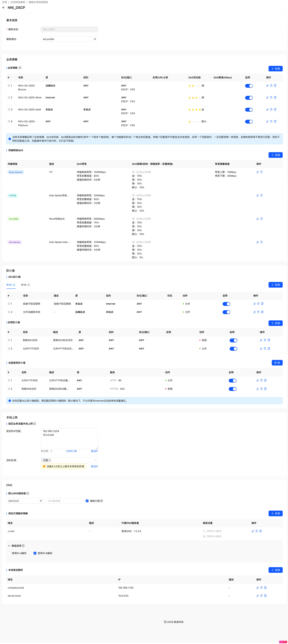
Task: Collapse the 高级选项 section
Action: (x=9, y=546)
